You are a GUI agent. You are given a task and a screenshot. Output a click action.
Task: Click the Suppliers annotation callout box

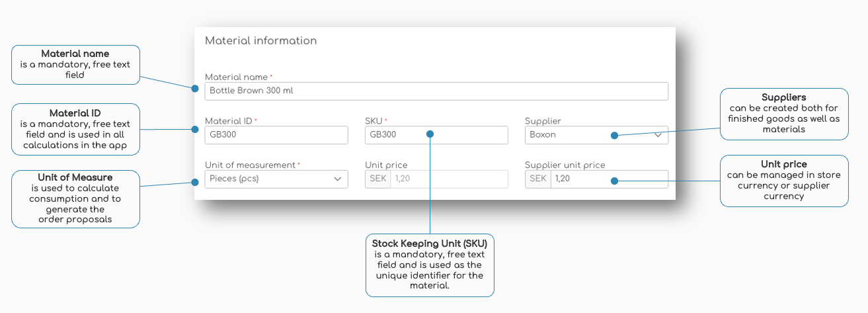[783, 114]
